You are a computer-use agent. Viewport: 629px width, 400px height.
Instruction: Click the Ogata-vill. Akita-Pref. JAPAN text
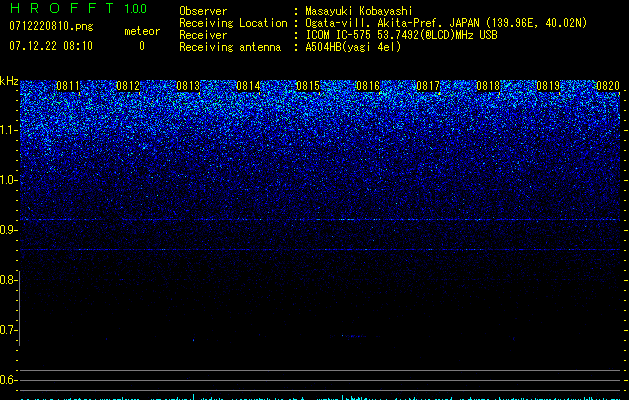pyautogui.click(x=446, y=23)
